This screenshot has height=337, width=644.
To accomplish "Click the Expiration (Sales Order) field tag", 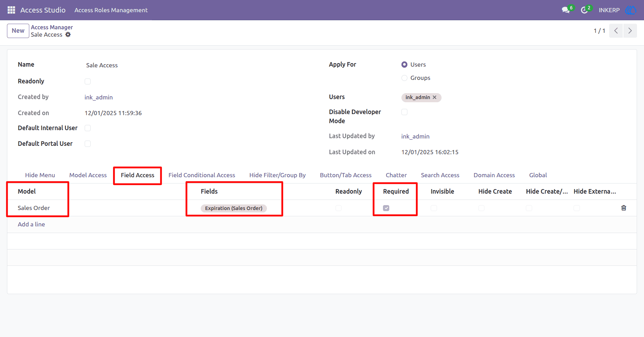I will point(234,208).
